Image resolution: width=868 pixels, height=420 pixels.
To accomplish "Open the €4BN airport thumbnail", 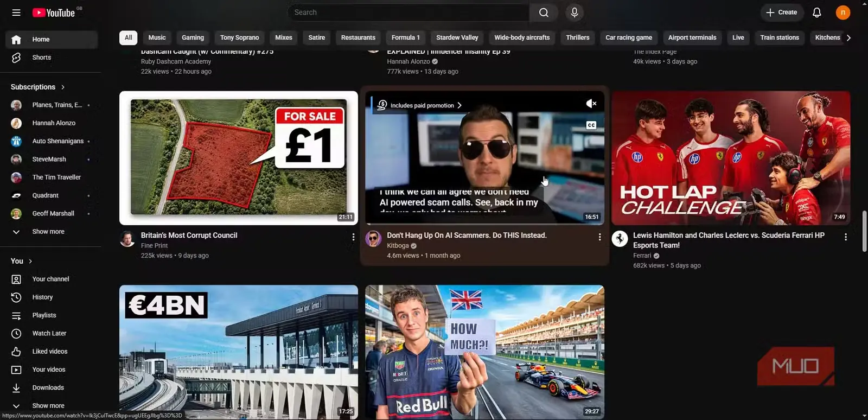I will click(x=239, y=352).
